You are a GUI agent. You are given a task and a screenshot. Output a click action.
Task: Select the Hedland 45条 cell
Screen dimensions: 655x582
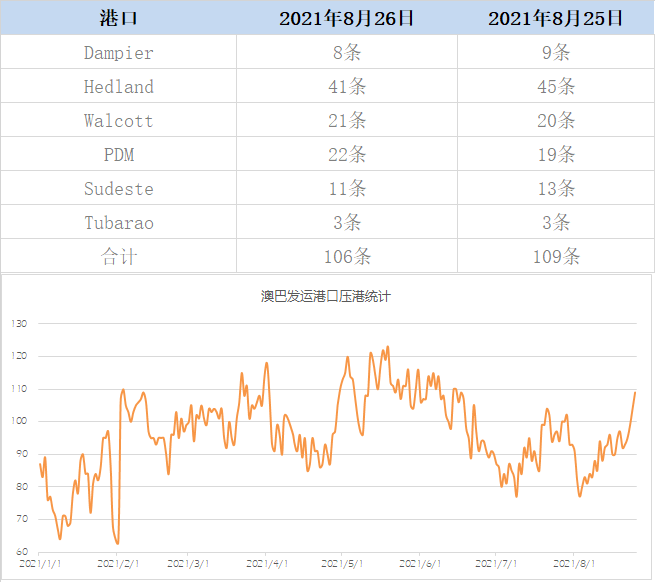556,86
